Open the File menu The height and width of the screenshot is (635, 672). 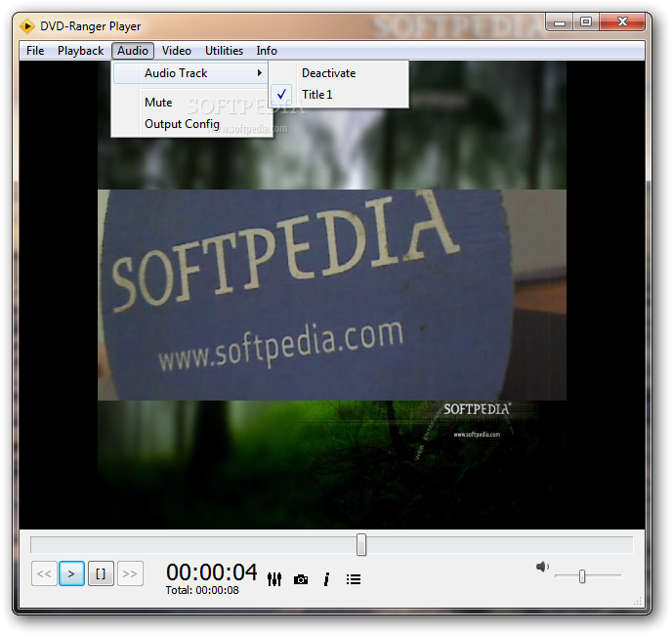35,51
